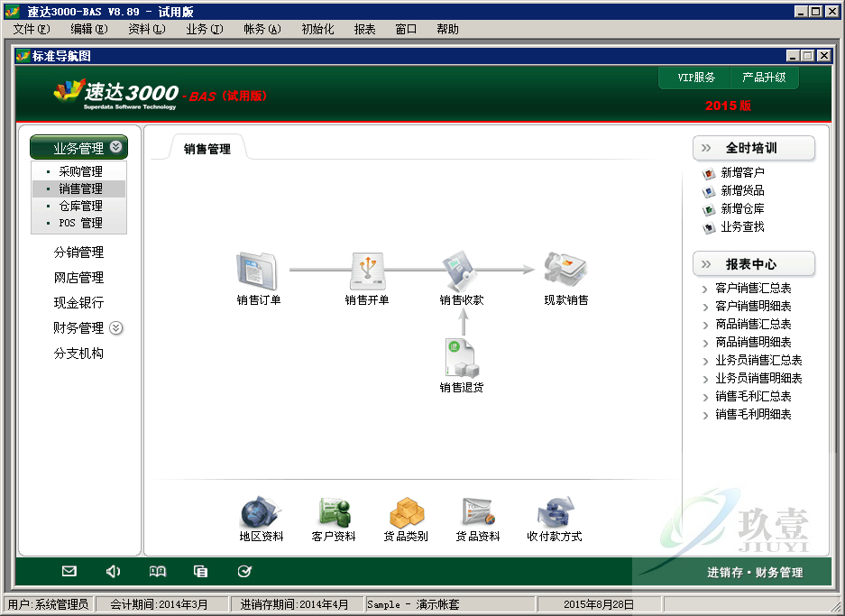Open the 收付款方式 payment method icon
This screenshot has height=616, width=845.
click(556, 512)
